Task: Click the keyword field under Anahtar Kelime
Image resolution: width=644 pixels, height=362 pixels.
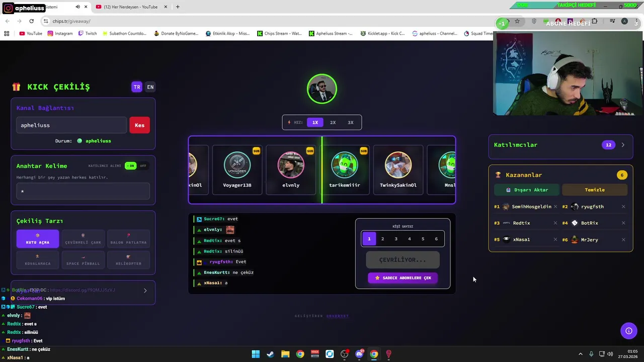Action: tap(83, 191)
